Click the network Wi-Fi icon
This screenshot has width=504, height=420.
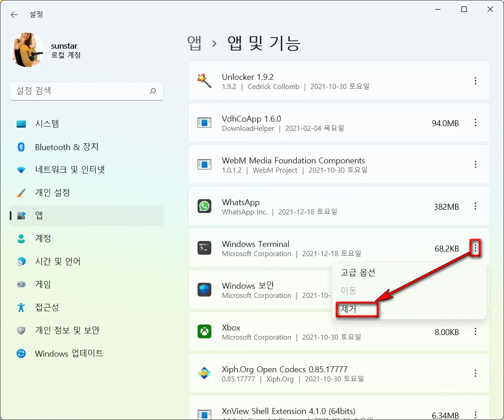(x=21, y=170)
